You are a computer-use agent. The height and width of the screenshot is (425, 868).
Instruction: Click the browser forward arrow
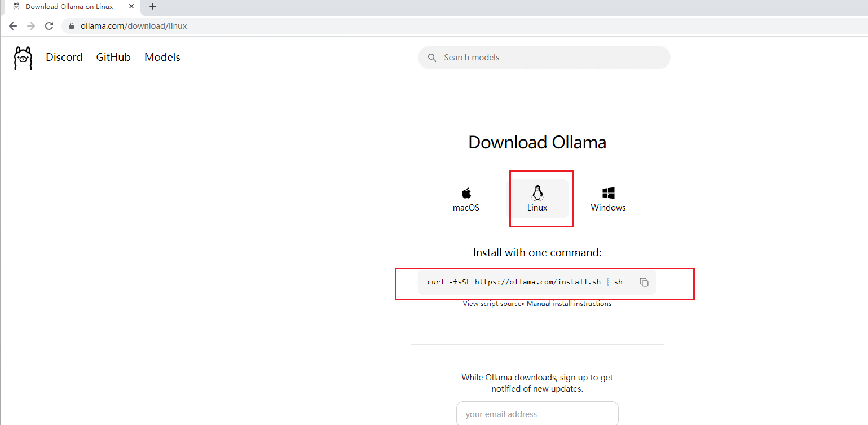tap(31, 26)
